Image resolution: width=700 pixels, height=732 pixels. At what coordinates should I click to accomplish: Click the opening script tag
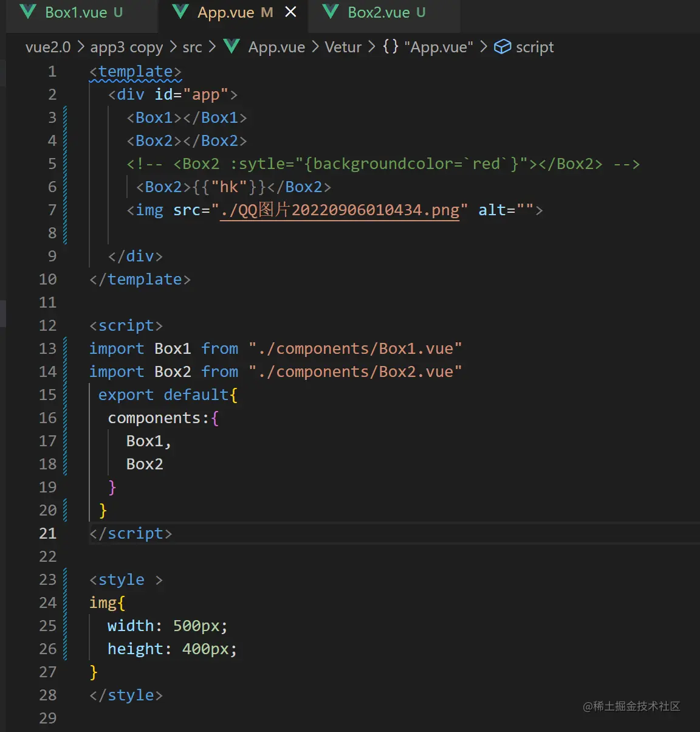[x=126, y=326]
